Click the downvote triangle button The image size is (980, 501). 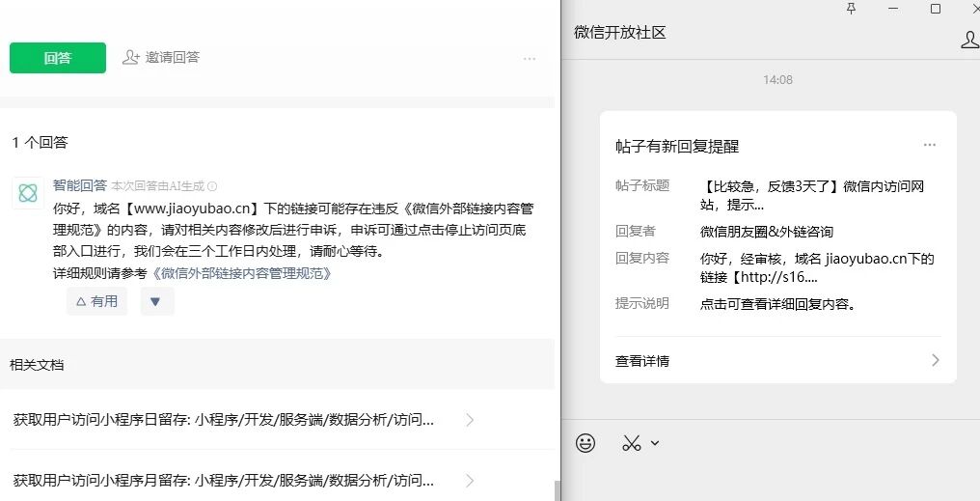[x=157, y=301]
